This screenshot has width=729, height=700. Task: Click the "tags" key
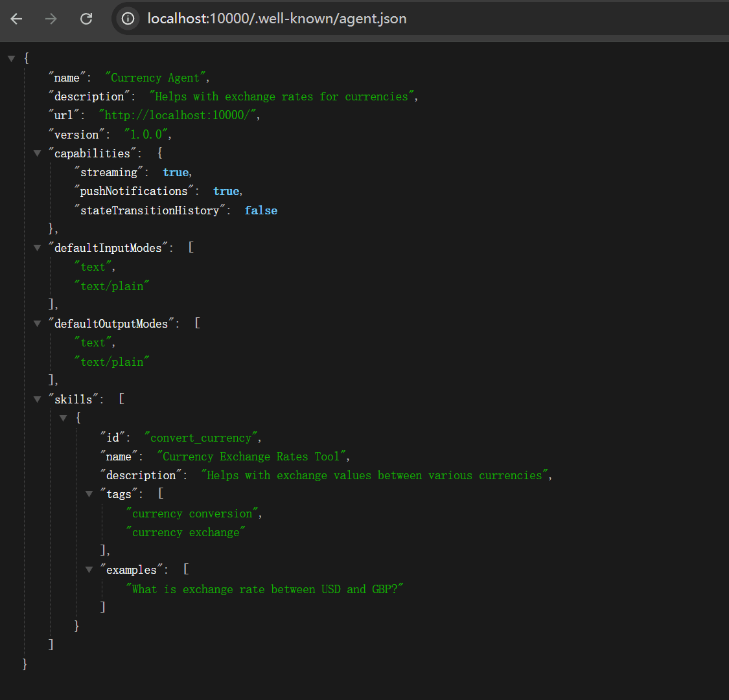pyautogui.click(x=119, y=494)
